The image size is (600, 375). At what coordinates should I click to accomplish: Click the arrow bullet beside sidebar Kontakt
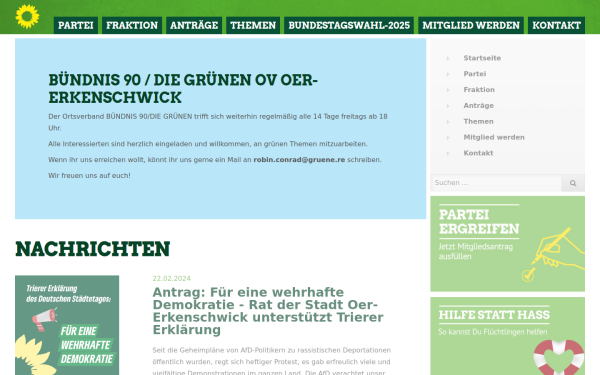tap(448, 153)
